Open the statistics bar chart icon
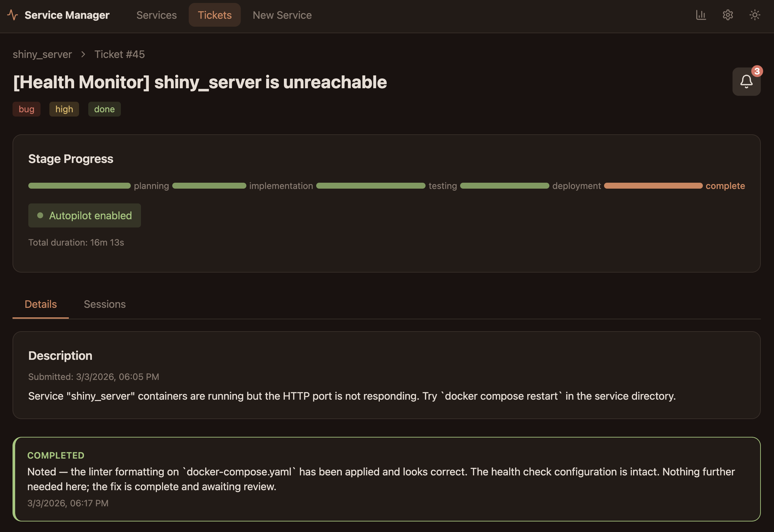774x532 pixels. point(701,15)
